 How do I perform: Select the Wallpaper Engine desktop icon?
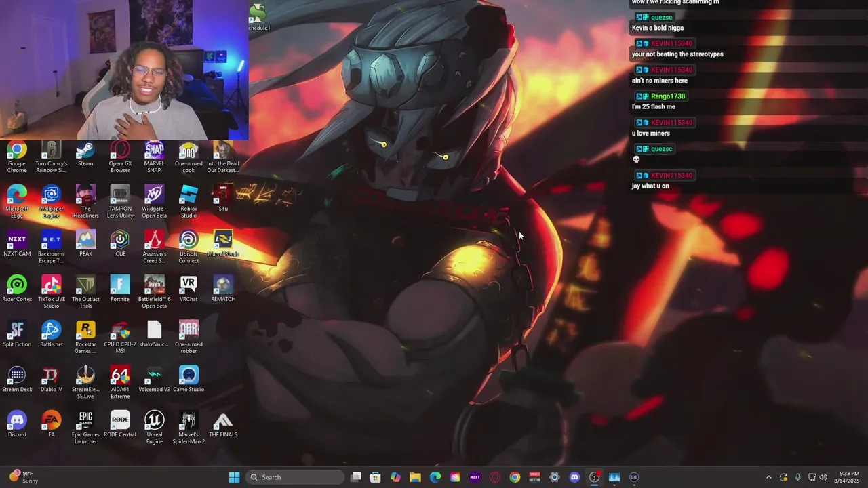(x=51, y=203)
